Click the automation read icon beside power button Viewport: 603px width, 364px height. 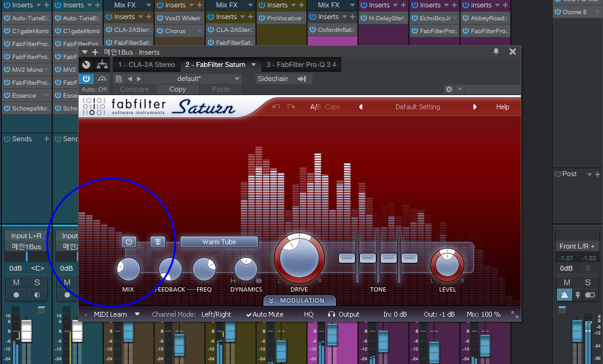[x=102, y=79]
